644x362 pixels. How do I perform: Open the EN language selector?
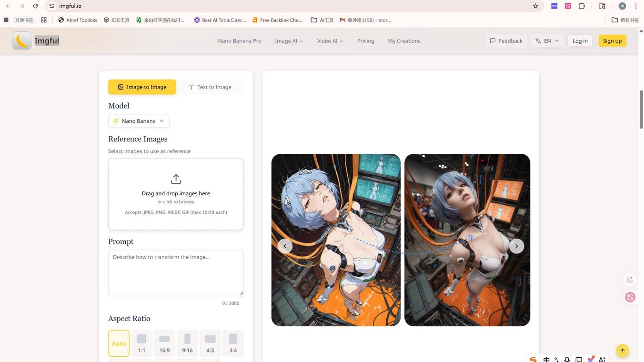pos(547,41)
